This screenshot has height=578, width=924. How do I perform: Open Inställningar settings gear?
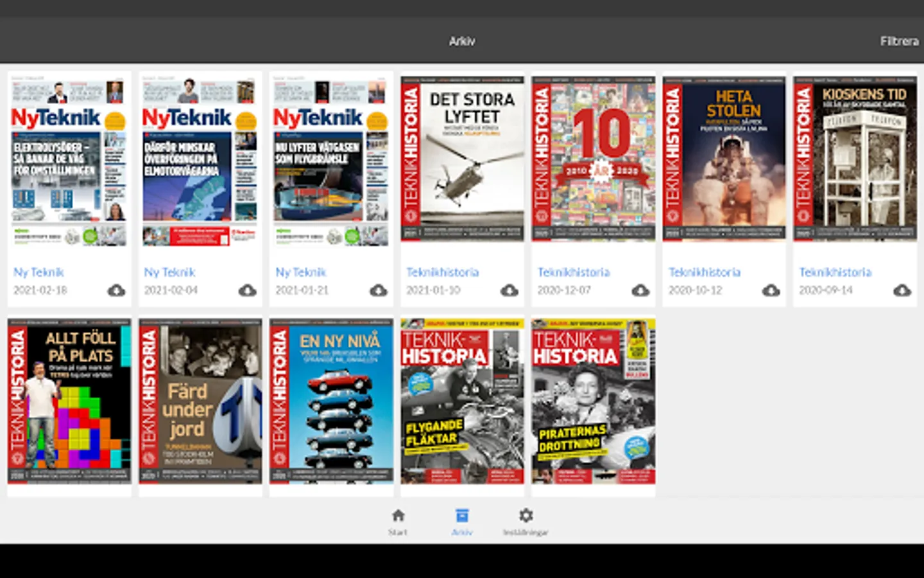(526, 516)
